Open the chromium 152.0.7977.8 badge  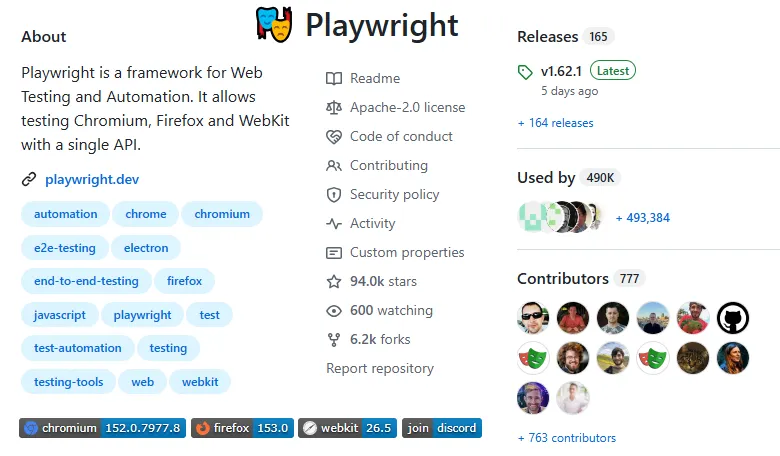point(102,428)
